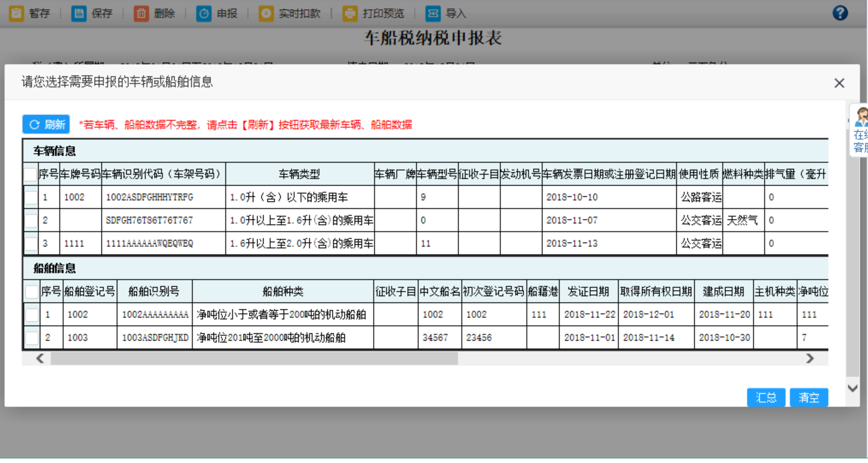The height and width of the screenshot is (463, 868).
Task: Click the 清空 (clear) button
Action: [809, 397]
